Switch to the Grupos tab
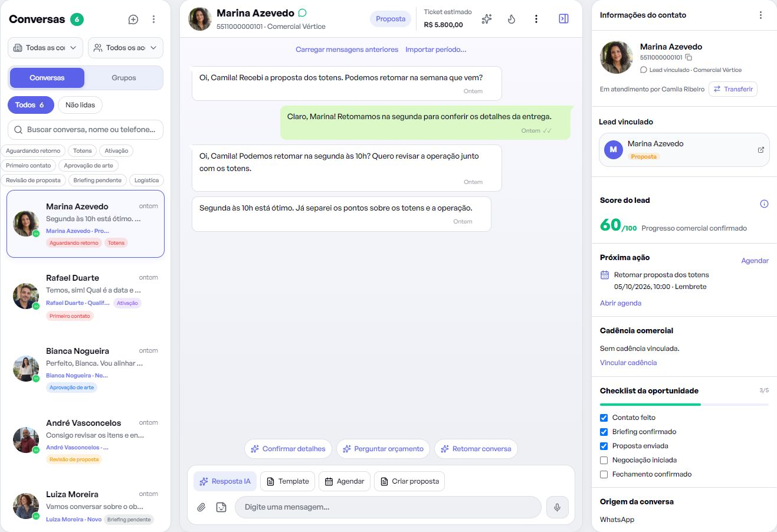Screen dimensions: 777x532 (124, 78)
